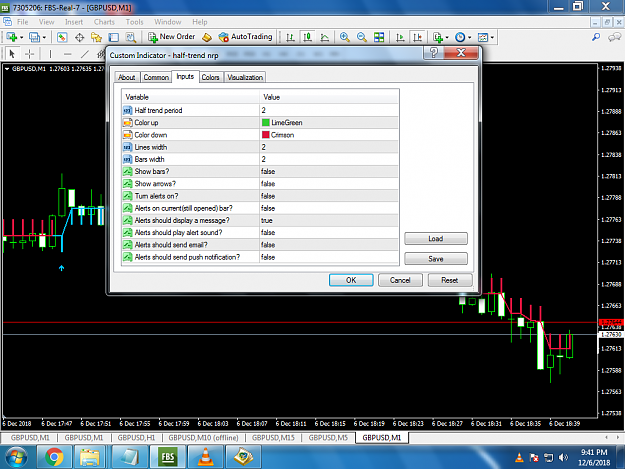Open the indicators list icon

pyautogui.click(x=438, y=37)
